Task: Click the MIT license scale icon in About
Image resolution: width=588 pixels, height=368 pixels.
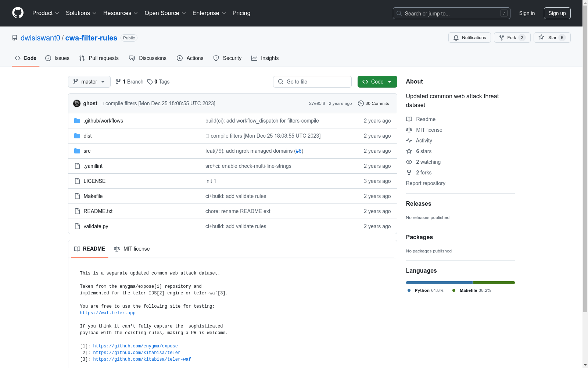Action: click(409, 130)
